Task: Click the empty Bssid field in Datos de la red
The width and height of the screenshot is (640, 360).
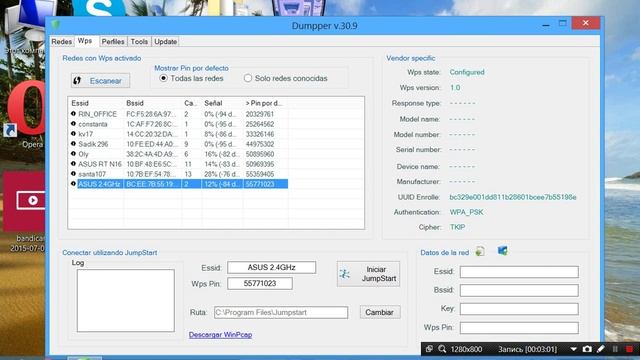Action: [519, 290]
